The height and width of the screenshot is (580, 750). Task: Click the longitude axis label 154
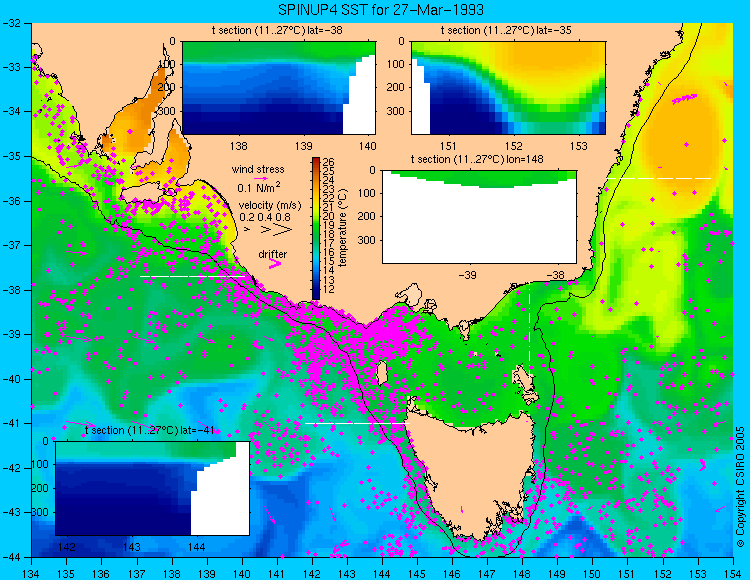coord(732,574)
